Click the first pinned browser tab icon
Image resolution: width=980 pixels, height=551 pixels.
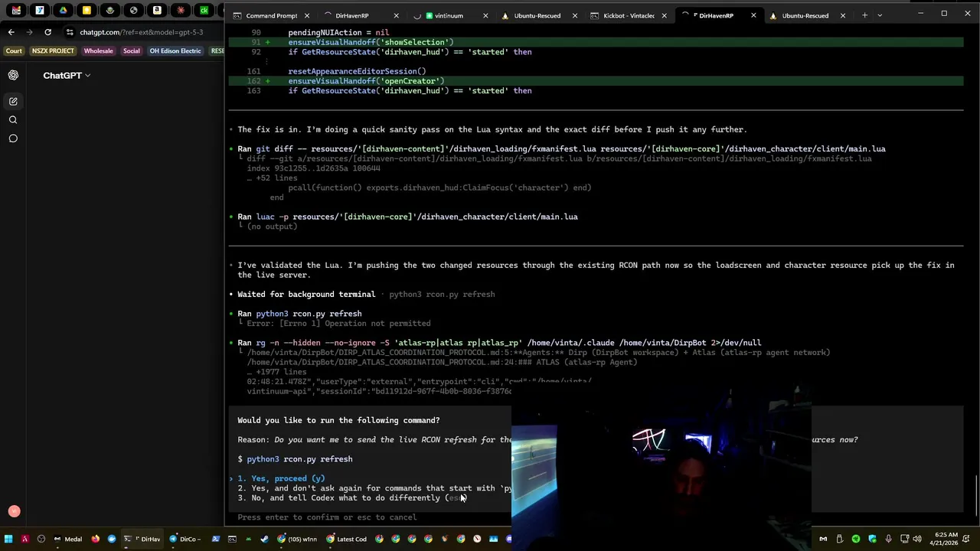16,11
